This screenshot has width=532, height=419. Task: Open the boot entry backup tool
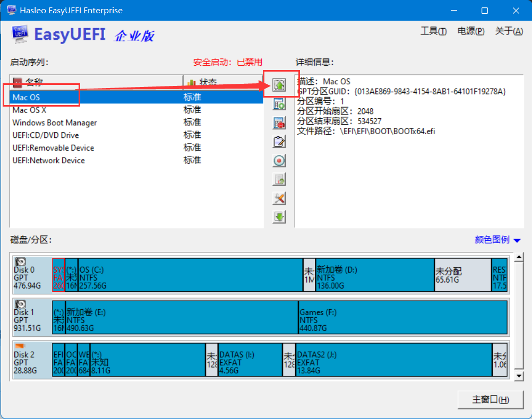click(x=279, y=179)
